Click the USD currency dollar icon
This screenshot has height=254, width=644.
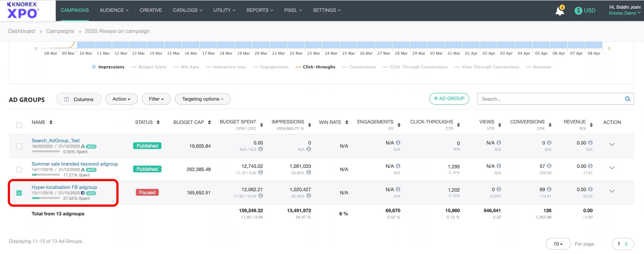[578, 11]
